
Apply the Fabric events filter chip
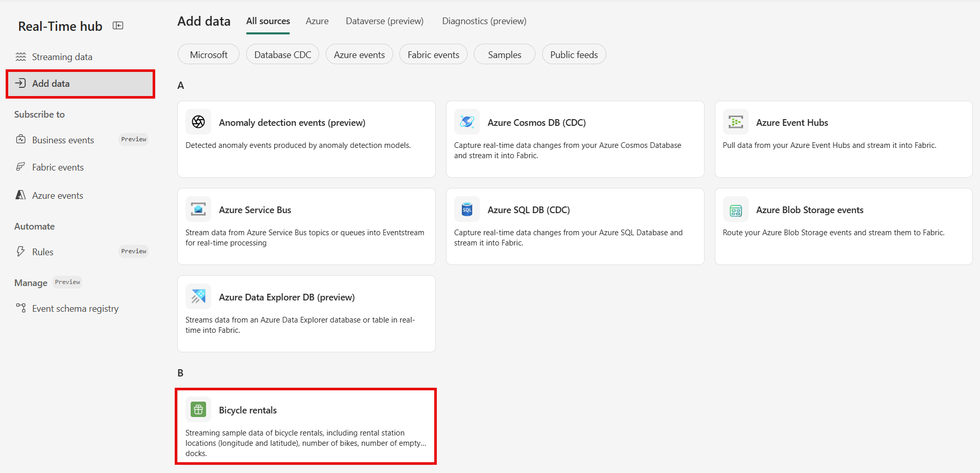433,54
